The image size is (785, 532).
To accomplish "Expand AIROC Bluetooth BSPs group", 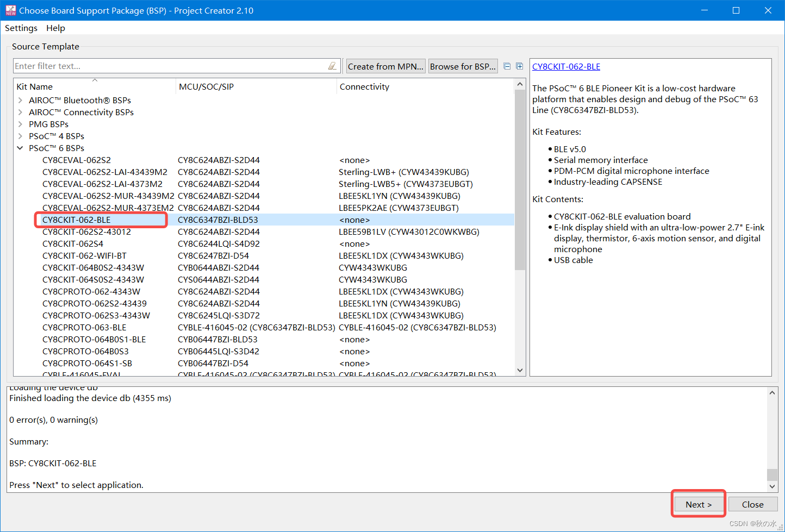I will (x=20, y=100).
